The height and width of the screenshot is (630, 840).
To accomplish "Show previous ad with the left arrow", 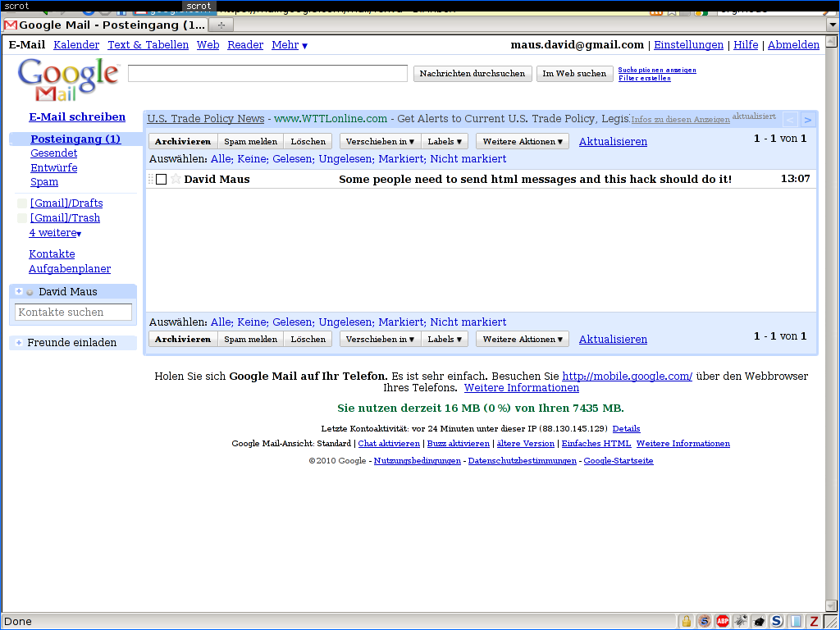I will tap(790, 120).
